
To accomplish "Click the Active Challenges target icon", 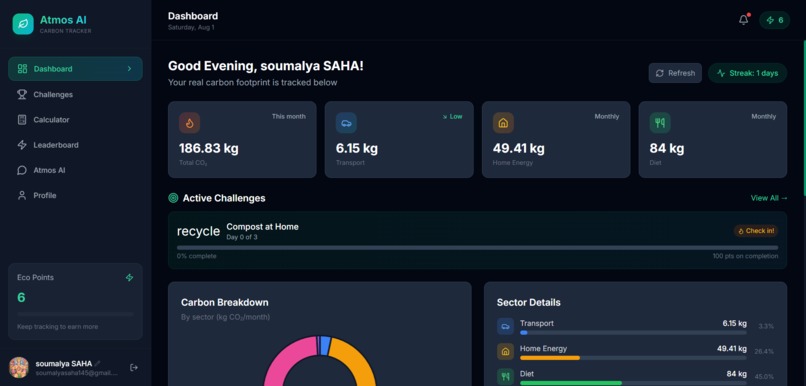I will [x=173, y=198].
